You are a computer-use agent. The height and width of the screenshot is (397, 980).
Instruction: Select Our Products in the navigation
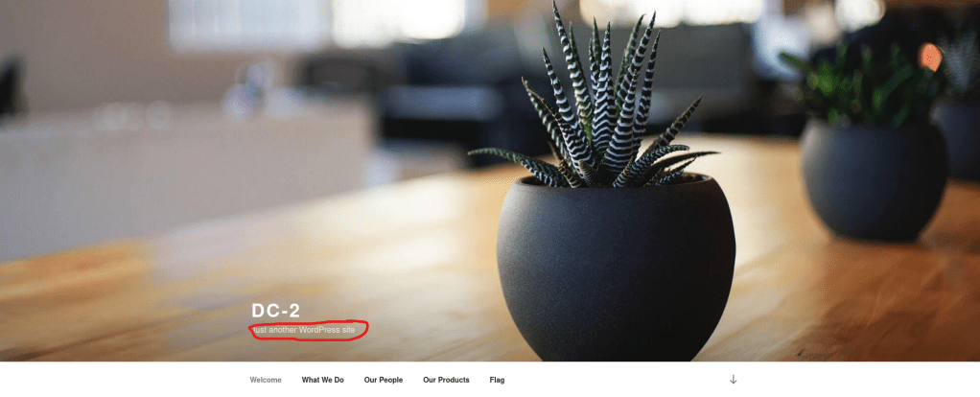(x=446, y=380)
